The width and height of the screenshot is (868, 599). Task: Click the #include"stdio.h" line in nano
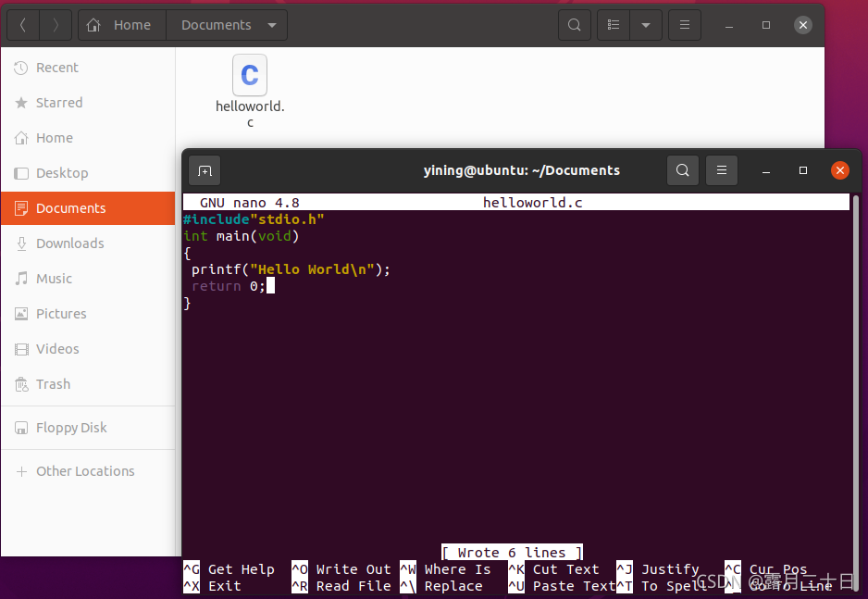[254, 219]
